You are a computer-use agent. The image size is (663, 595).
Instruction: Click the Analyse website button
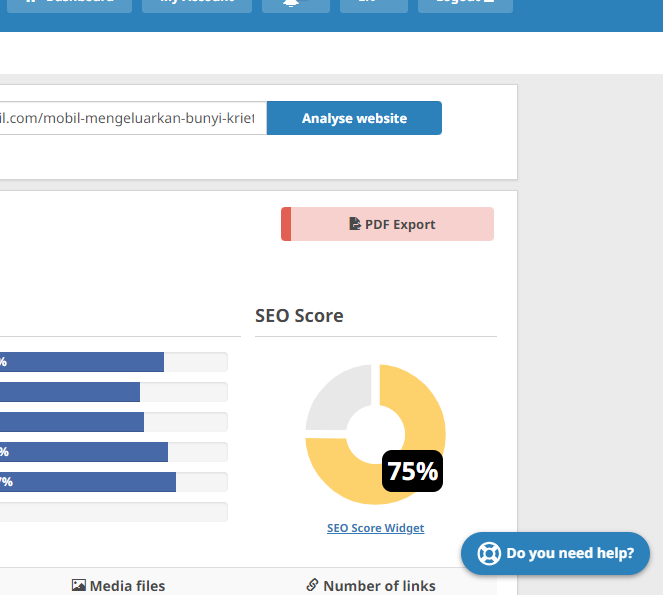[354, 118]
